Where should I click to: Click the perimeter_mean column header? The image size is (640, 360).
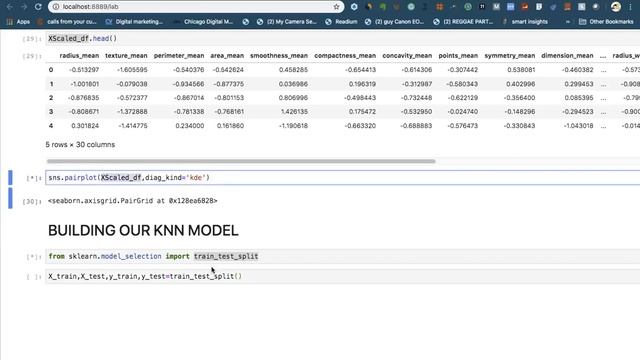pos(179,56)
